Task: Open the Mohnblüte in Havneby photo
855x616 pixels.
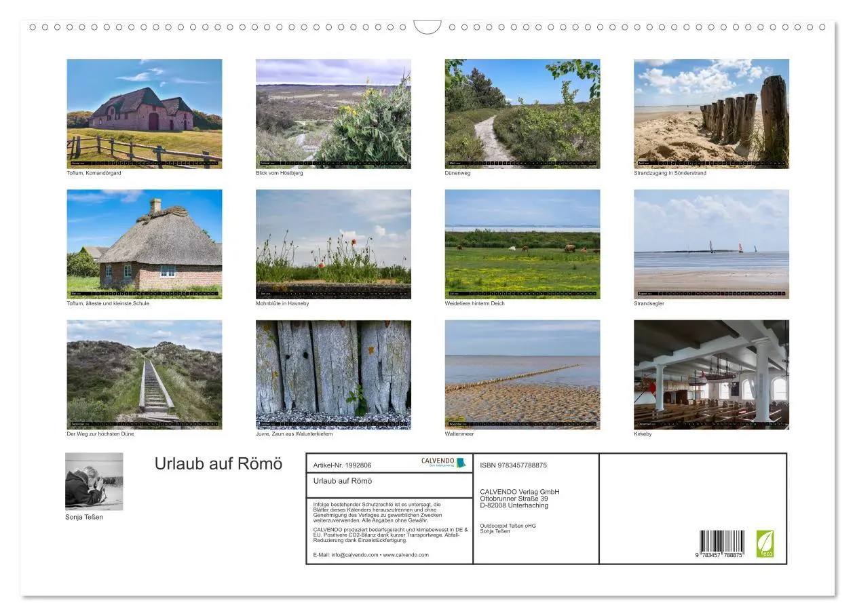Action: pos(333,244)
